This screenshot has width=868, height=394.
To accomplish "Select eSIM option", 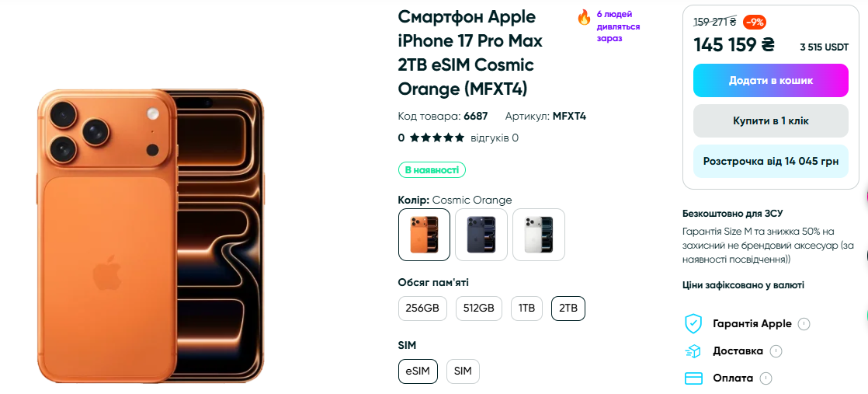I will 418,371.
